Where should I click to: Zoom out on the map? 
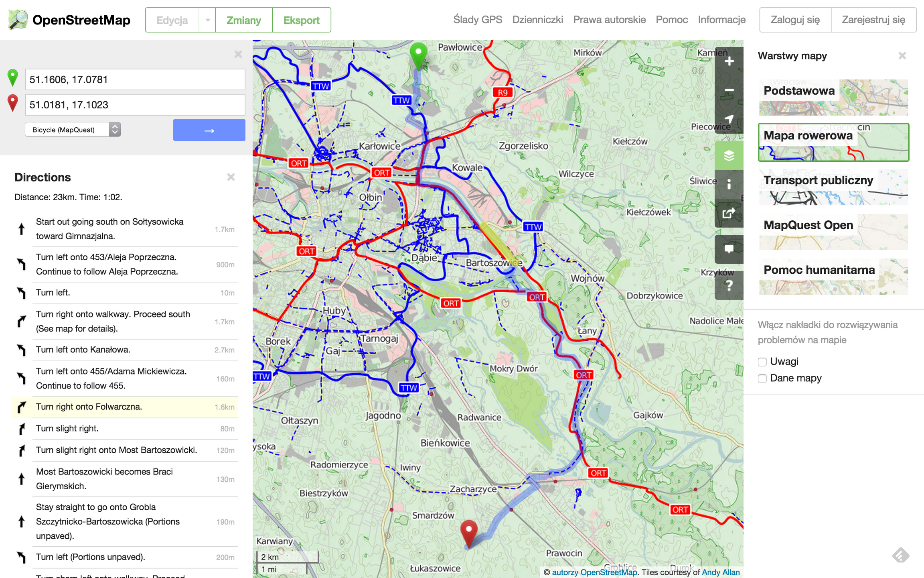729,90
